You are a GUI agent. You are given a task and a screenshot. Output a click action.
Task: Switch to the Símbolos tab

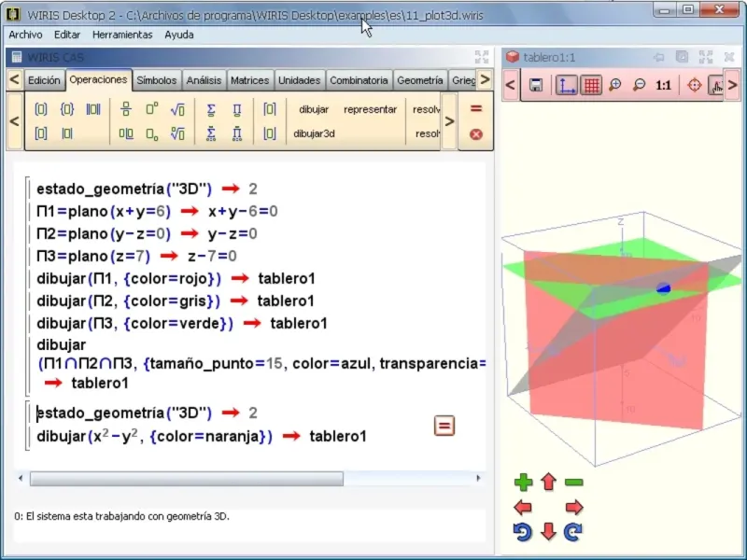(156, 80)
